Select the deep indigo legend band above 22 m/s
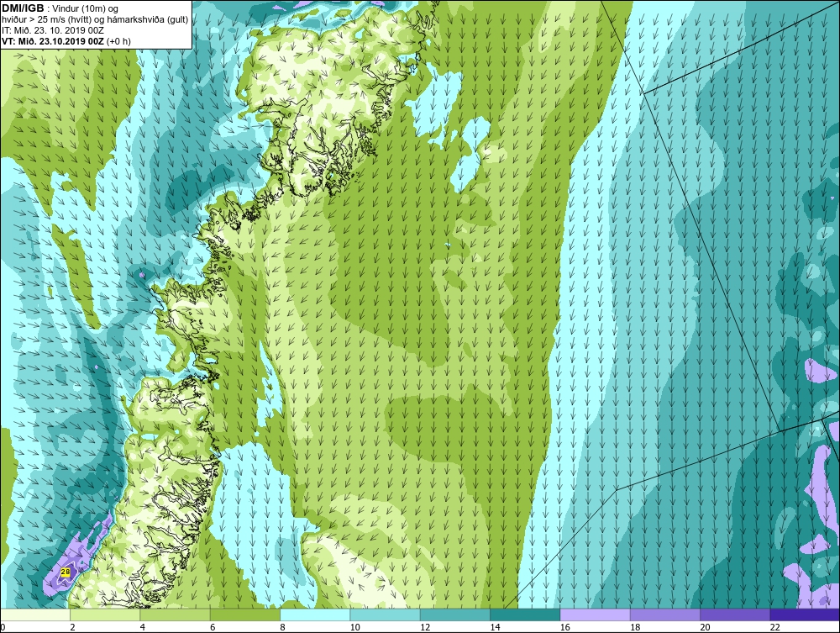840x633 pixels. click(806, 615)
